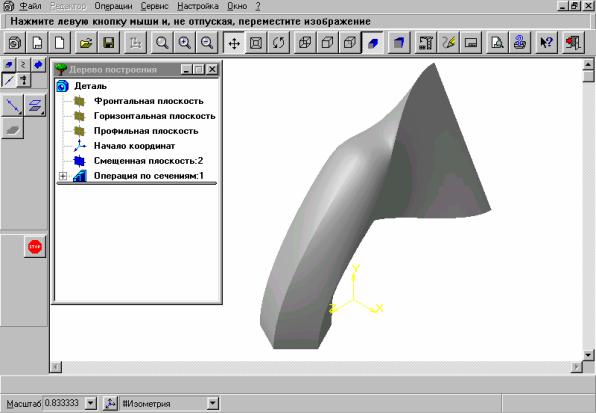
Task: Minimize the Дерево построения panel
Action: coord(186,70)
